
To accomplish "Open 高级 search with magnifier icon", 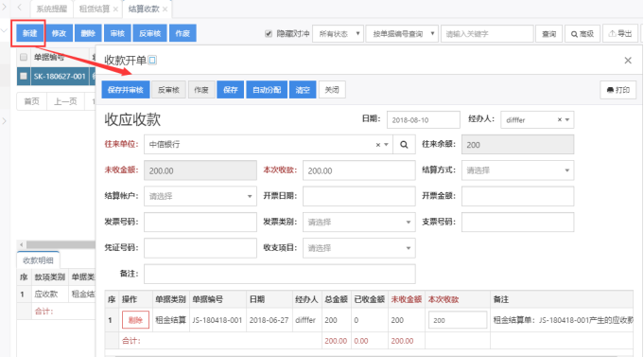I will tap(583, 34).
